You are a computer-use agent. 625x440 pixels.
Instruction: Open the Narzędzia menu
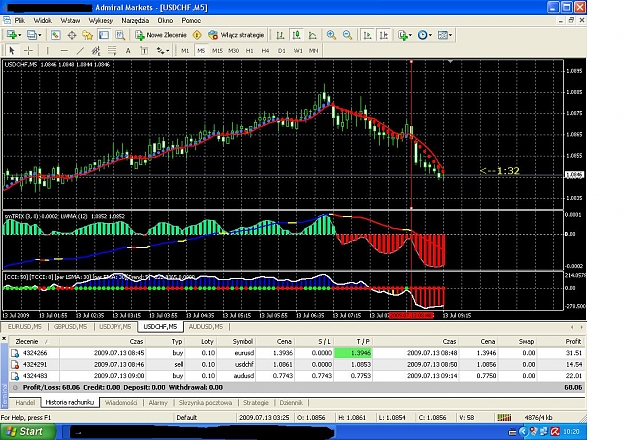[x=136, y=20]
